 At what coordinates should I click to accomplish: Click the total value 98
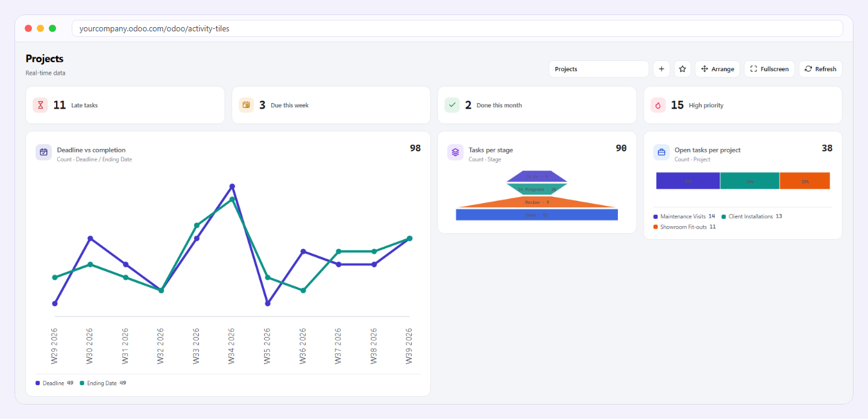[x=415, y=148]
